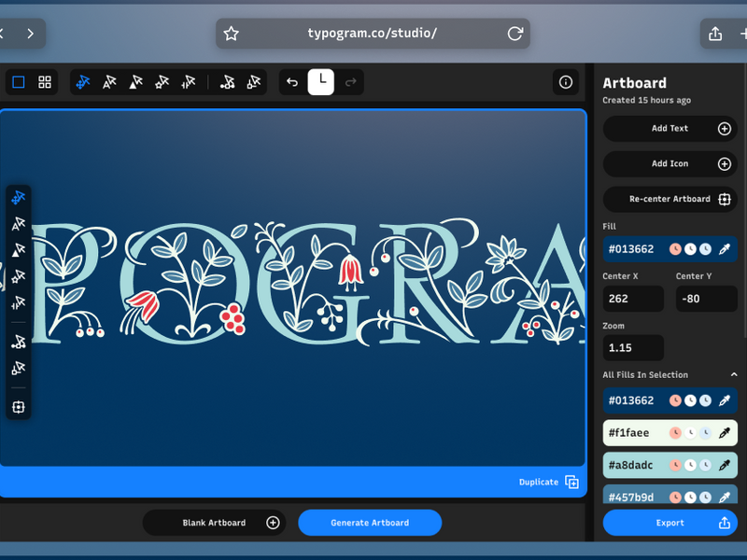Click the Zoom field showing 1.15
This screenshot has height=560, width=747.
click(x=633, y=347)
